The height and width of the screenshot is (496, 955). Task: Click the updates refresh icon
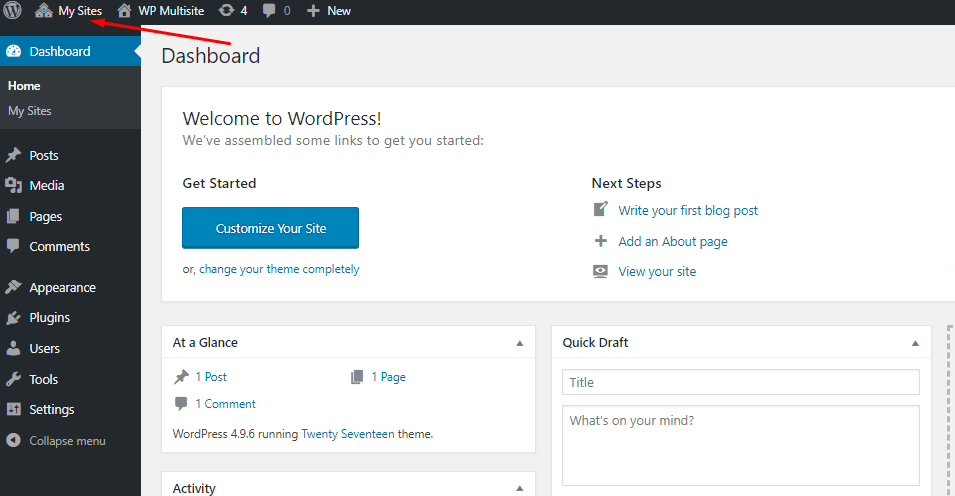(227, 10)
